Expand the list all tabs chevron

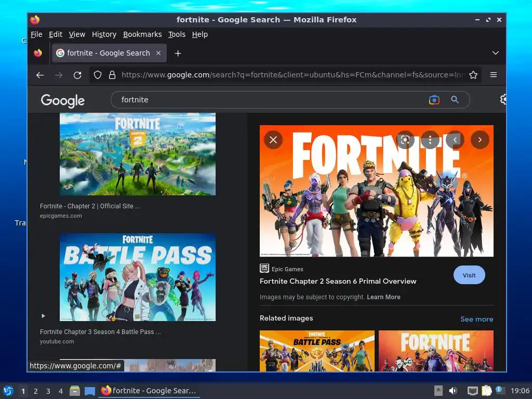pyautogui.click(x=495, y=53)
